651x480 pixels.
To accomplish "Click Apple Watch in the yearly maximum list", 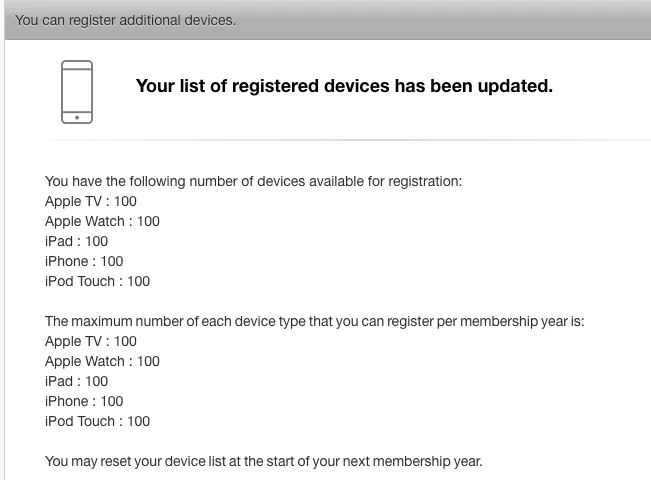I will point(102,361).
